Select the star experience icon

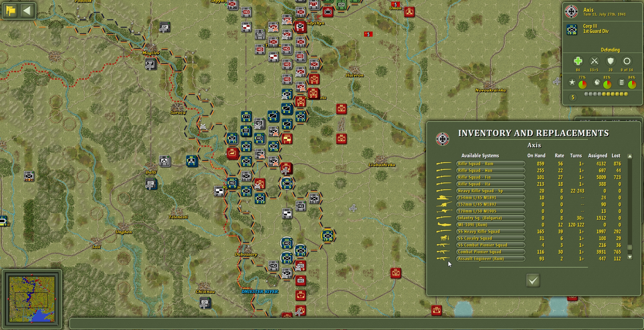point(572,82)
